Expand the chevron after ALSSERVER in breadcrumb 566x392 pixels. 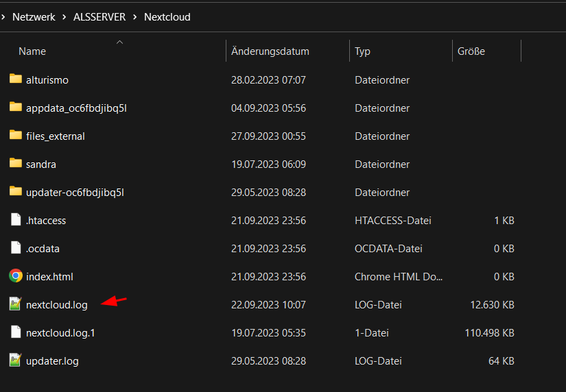[135, 17]
